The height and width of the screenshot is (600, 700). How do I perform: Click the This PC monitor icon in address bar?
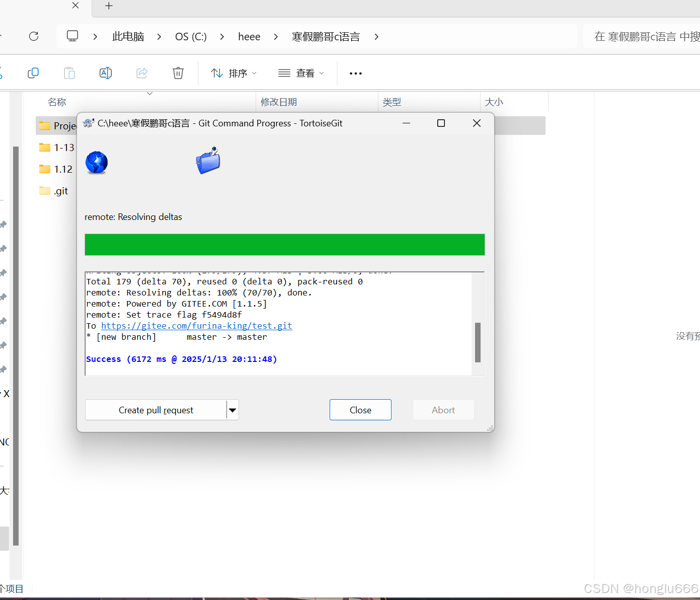72,36
